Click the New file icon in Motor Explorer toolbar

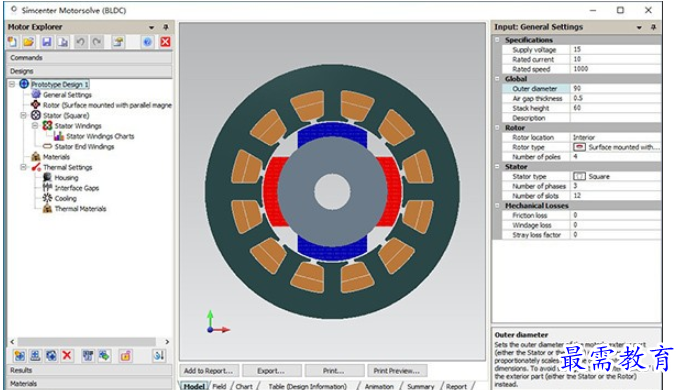pyautogui.click(x=13, y=42)
